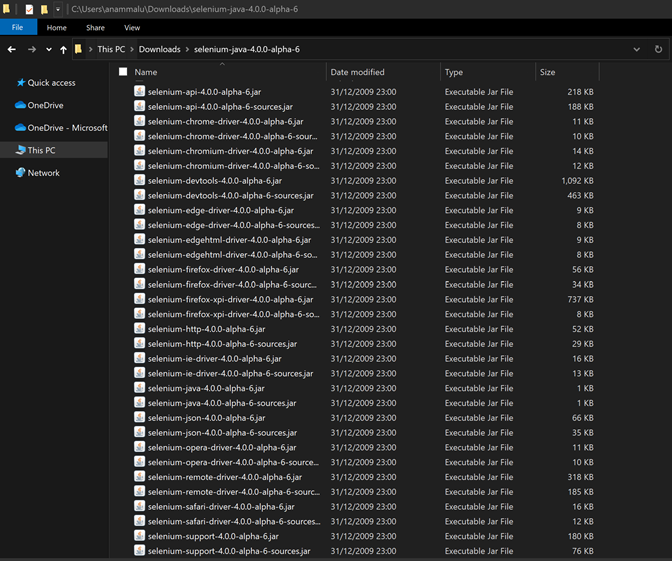Select file selenium-edgehtml-driver-4.0.0-alpha-6.jar
672x561 pixels.
(229, 240)
